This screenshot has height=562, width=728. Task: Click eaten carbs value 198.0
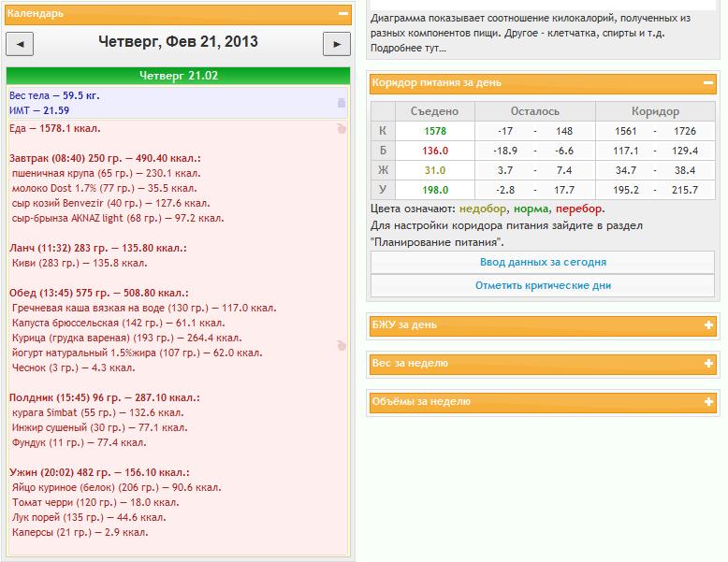point(435,190)
